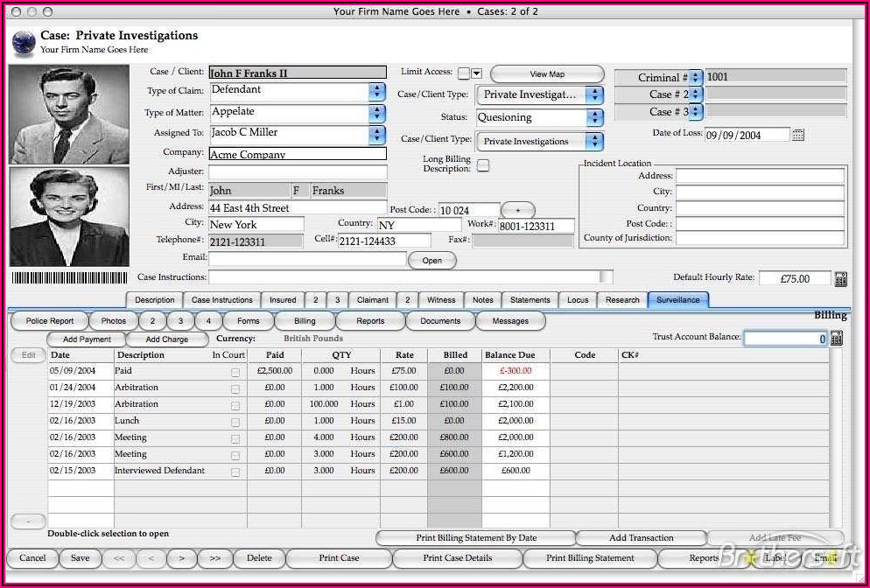The height and width of the screenshot is (588, 870).
Task: Click the Incident Location Address field
Action: [759, 176]
